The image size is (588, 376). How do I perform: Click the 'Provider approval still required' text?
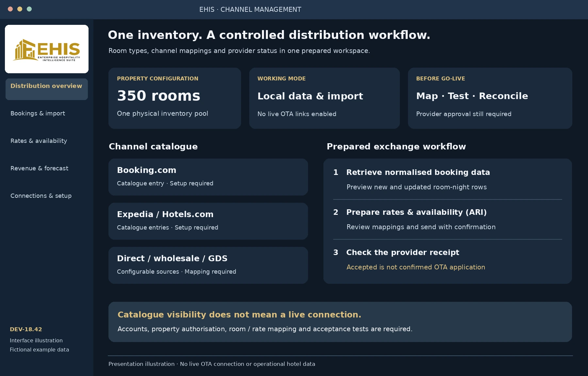pos(464,114)
